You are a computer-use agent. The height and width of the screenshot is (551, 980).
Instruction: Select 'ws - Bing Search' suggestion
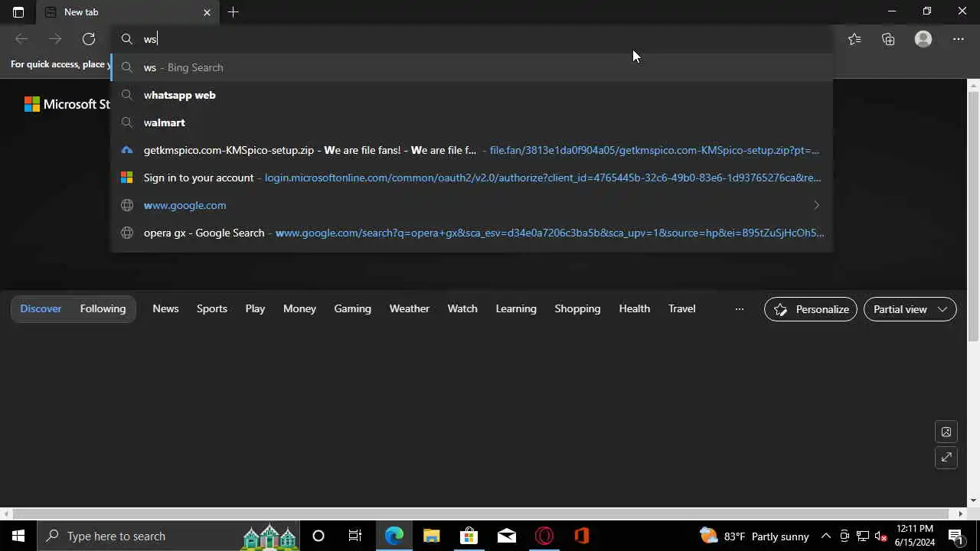[472, 67]
